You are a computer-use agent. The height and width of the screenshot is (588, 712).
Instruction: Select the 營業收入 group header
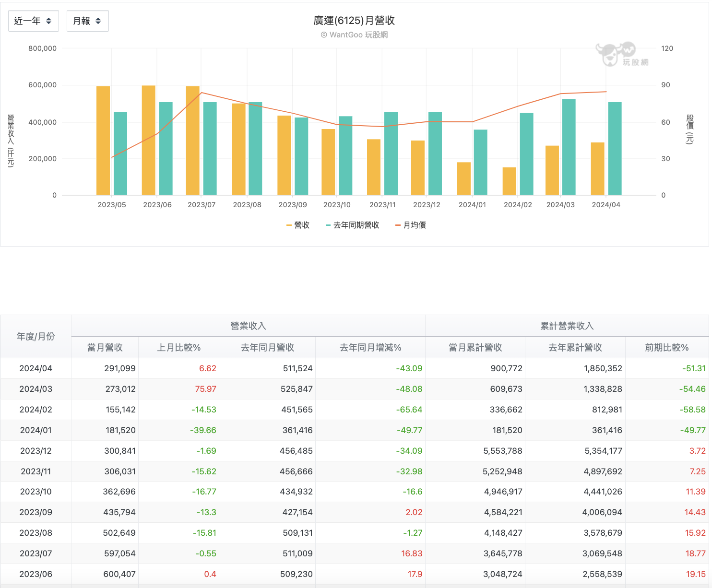[248, 326]
